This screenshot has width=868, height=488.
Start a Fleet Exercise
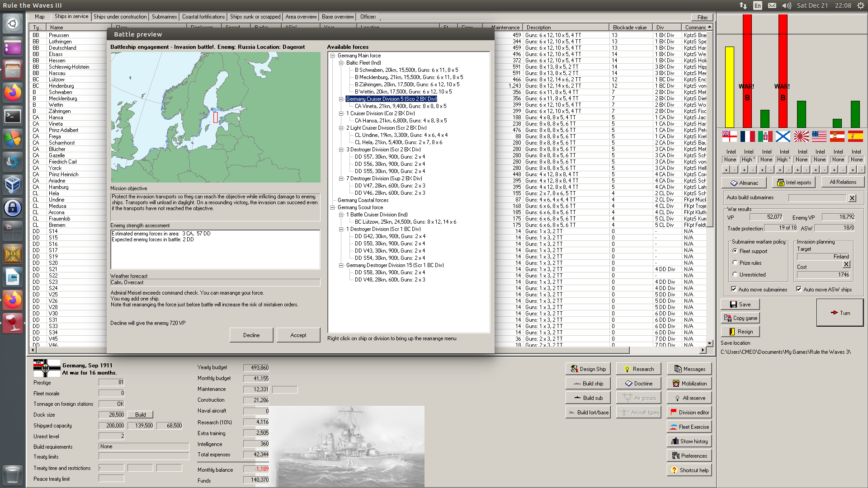click(689, 427)
